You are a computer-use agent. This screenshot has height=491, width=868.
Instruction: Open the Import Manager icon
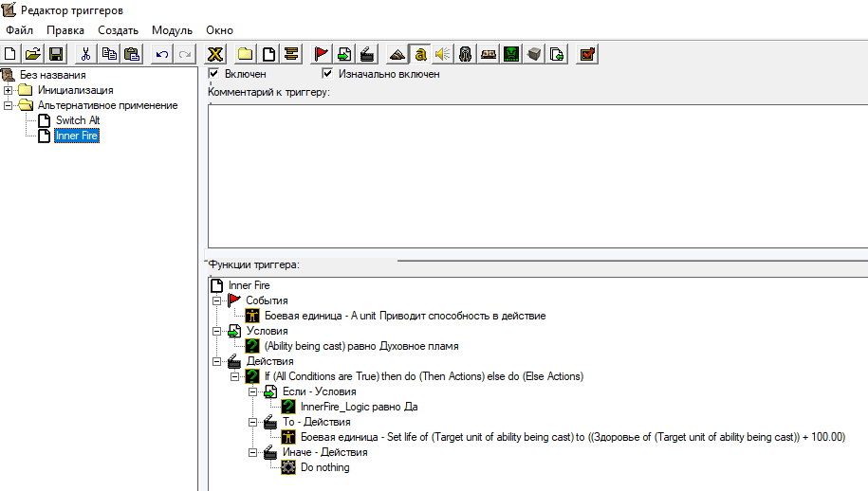(x=557, y=54)
